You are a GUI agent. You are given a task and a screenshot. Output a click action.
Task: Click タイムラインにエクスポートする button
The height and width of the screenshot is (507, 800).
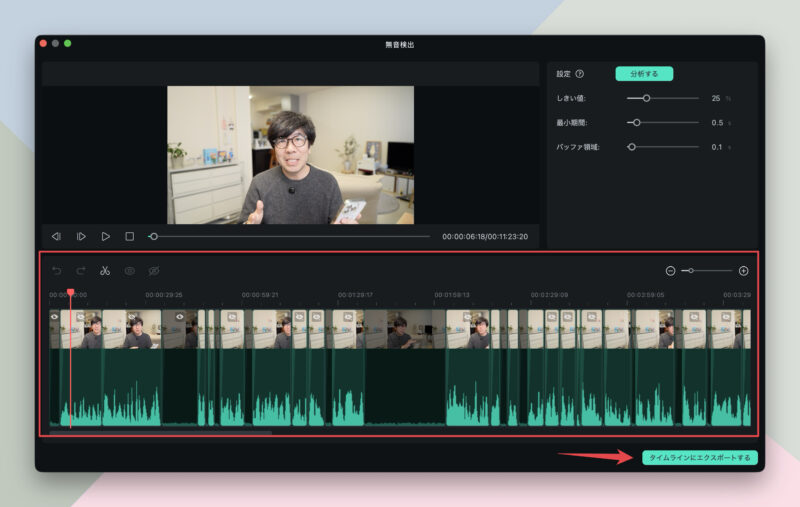click(x=700, y=457)
